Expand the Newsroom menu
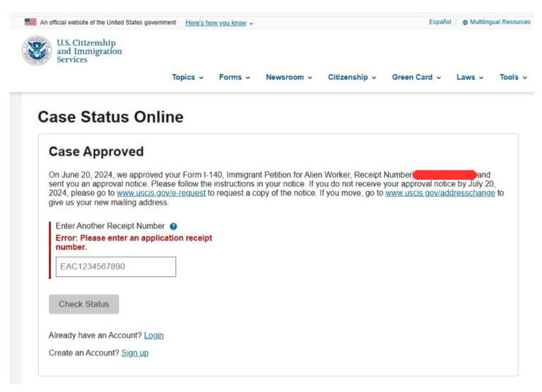This screenshot has width=542, height=392. (289, 78)
